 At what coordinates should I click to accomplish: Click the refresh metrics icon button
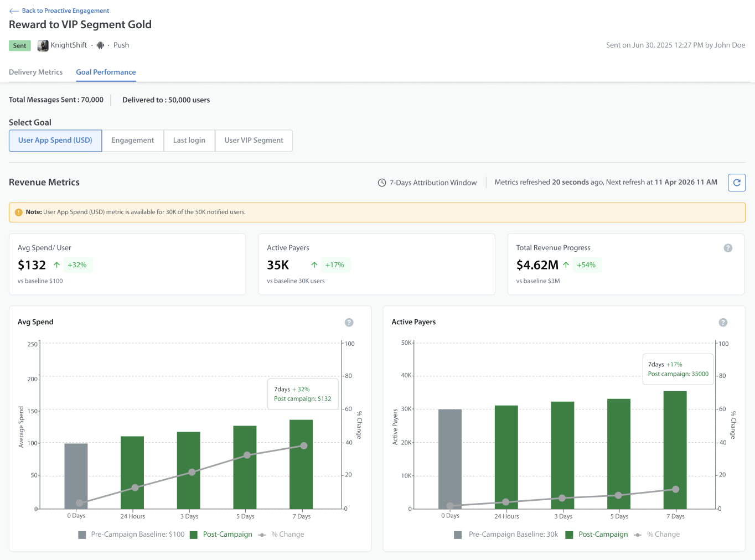point(737,183)
